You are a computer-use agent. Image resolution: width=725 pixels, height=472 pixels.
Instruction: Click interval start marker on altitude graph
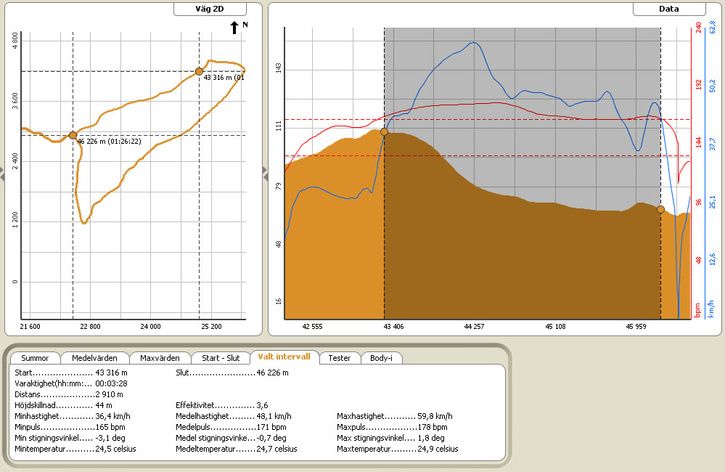tap(384, 132)
